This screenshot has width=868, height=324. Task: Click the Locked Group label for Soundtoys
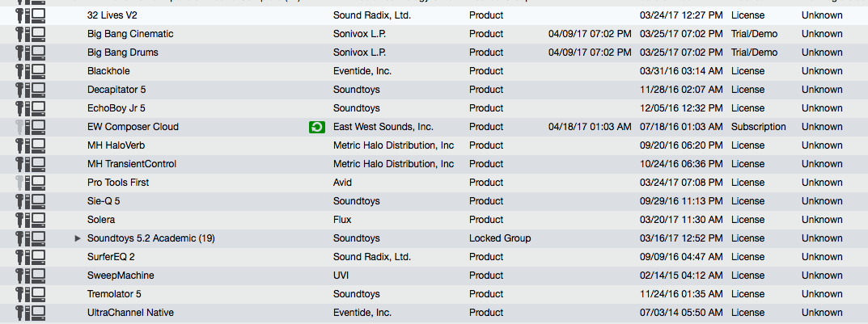click(500, 238)
